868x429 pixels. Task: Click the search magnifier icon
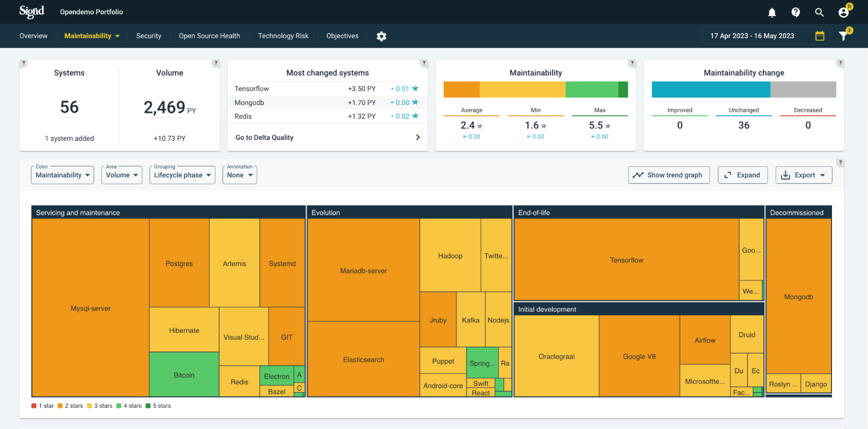(819, 12)
